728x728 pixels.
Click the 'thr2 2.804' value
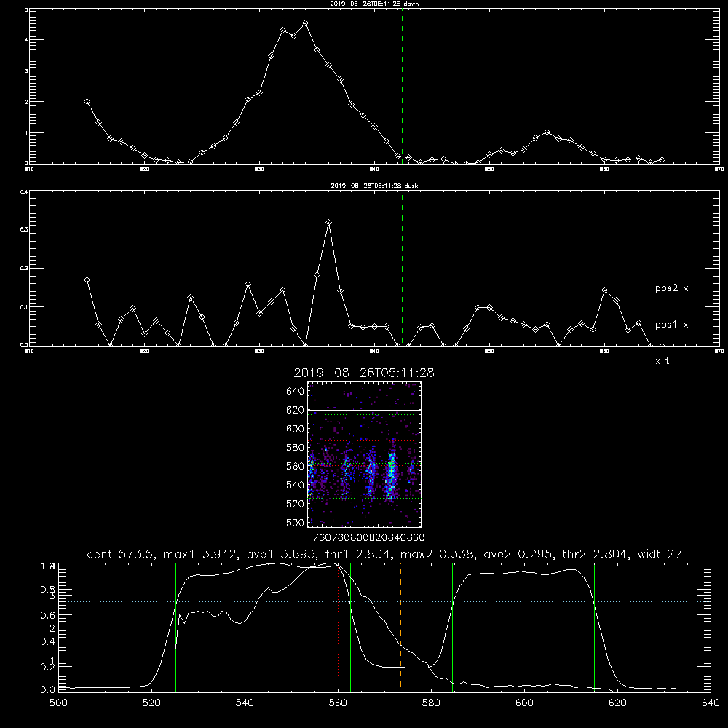tap(596, 554)
